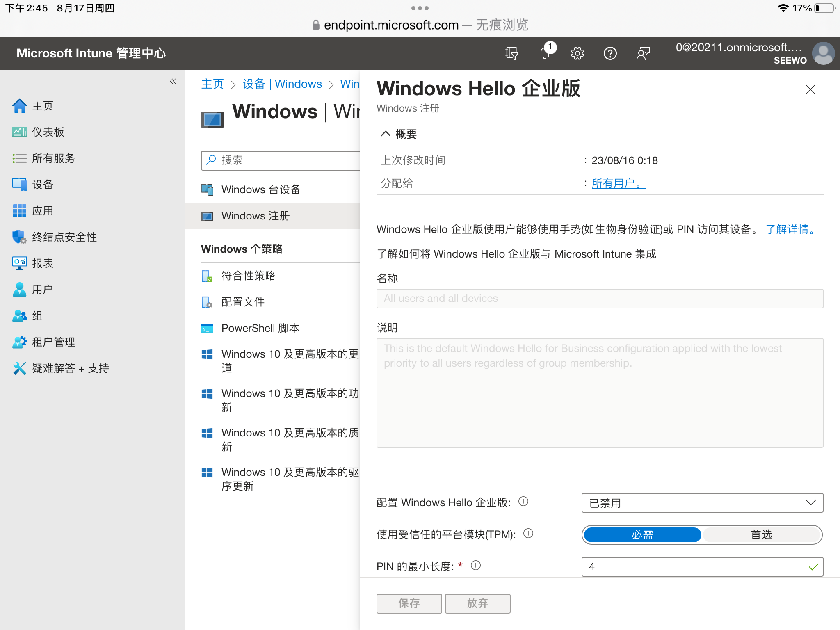
Task: Open the notifications bell icon
Action: (x=545, y=53)
